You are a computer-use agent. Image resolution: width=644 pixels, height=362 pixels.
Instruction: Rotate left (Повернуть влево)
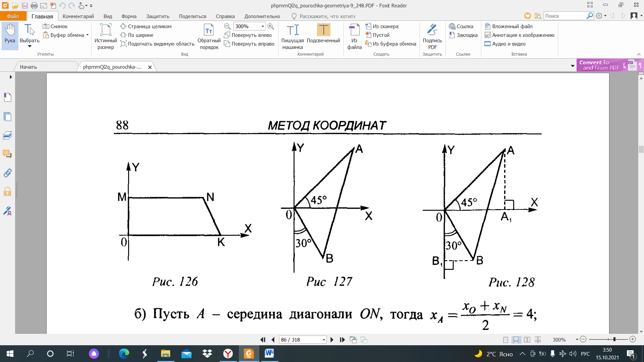(248, 35)
